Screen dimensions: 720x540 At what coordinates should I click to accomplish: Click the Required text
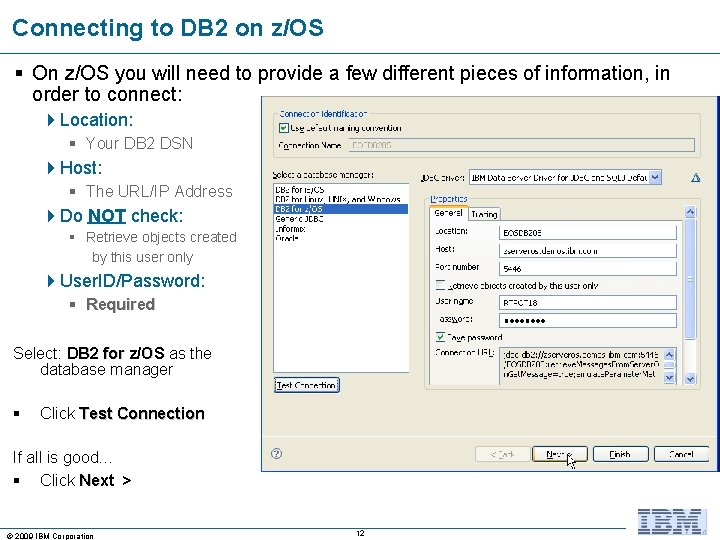tap(120, 304)
